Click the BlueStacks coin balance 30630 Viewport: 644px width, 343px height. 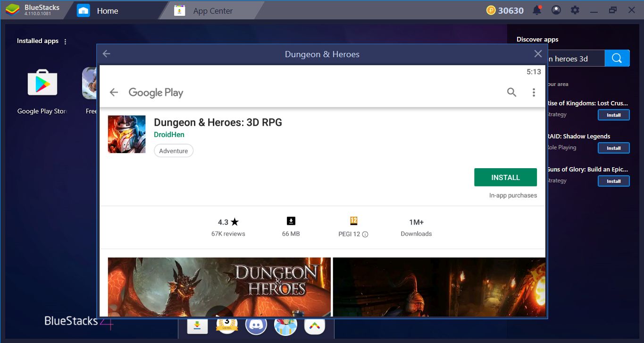(505, 10)
